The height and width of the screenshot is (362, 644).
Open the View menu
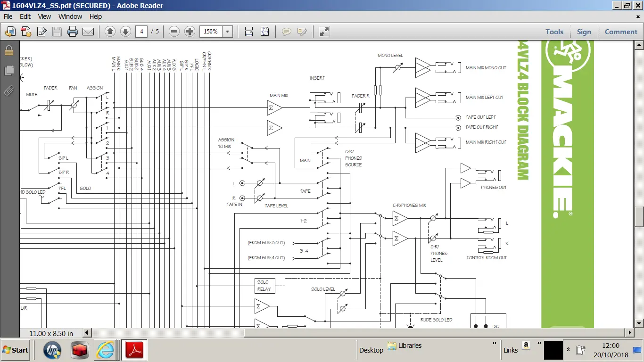pos(44,16)
